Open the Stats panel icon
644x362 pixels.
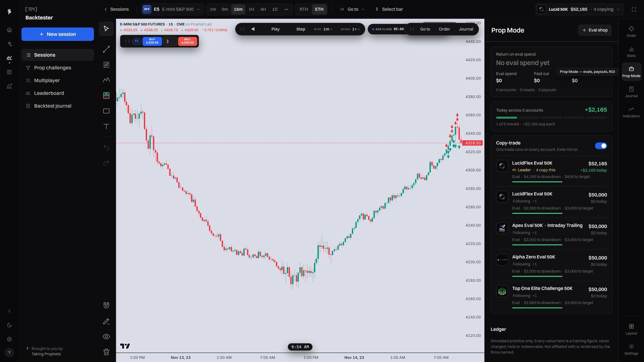point(631,52)
